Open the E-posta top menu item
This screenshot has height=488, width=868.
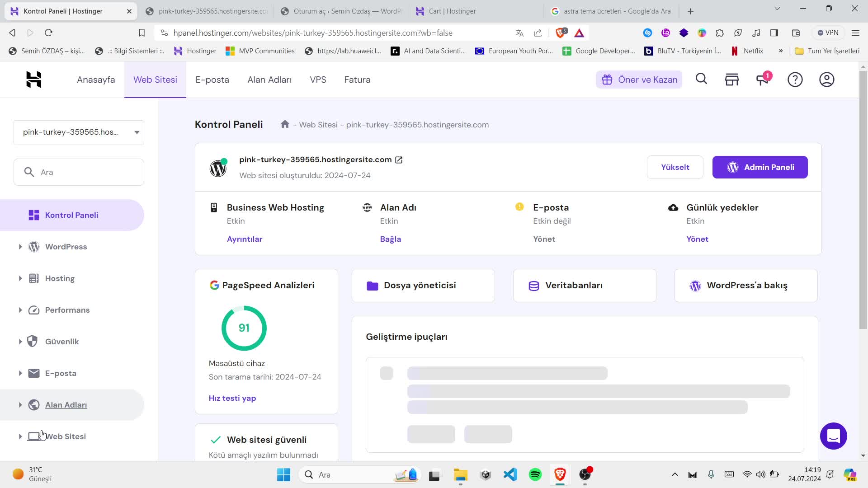point(212,80)
